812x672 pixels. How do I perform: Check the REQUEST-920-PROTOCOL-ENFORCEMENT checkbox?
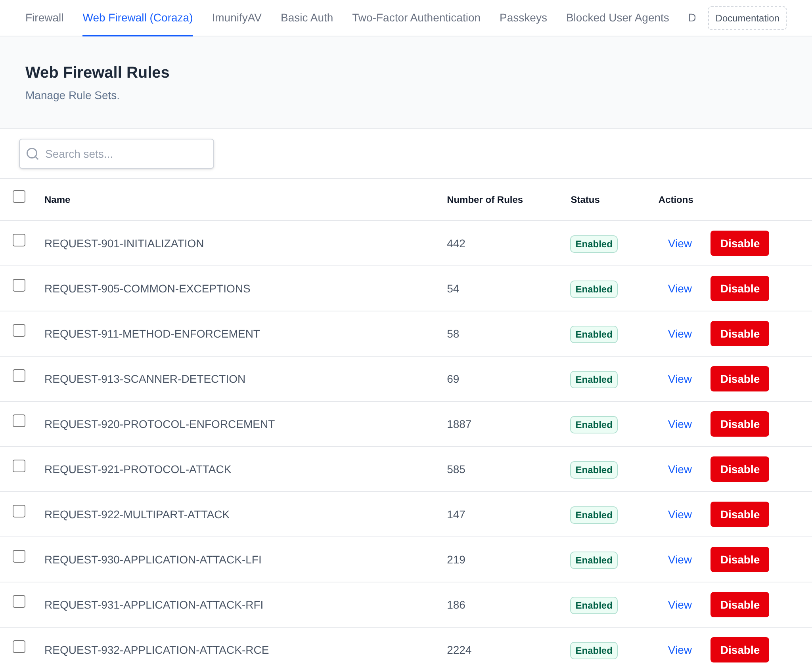[x=19, y=421]
